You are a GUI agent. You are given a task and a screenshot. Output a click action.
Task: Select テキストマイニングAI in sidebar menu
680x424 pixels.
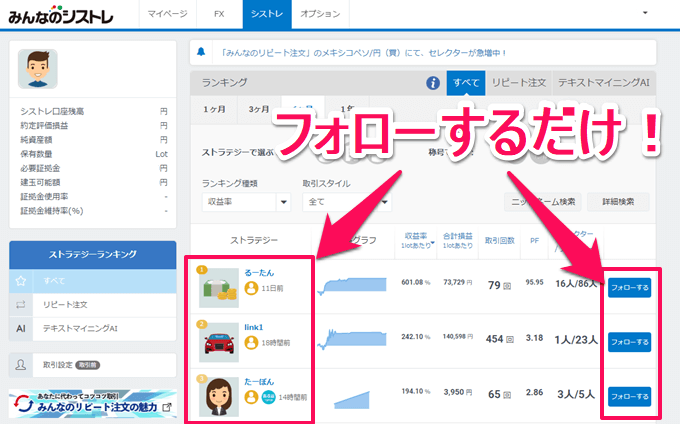[92, 329]
